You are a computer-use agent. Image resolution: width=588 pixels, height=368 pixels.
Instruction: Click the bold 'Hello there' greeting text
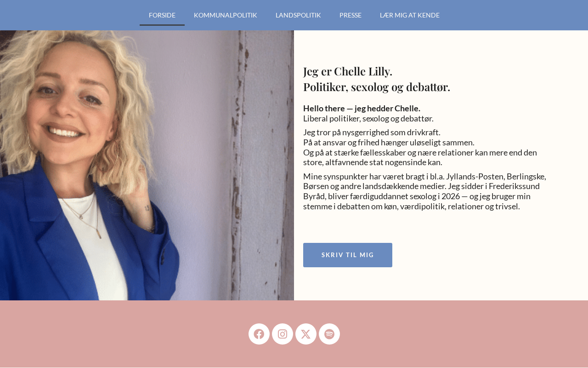(362, 109)
